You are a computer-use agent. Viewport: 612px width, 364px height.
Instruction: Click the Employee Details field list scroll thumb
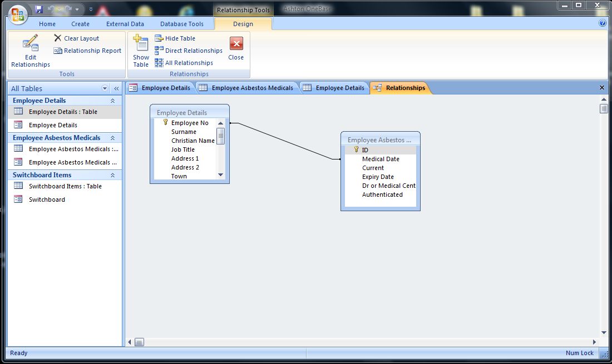(220, 136)
